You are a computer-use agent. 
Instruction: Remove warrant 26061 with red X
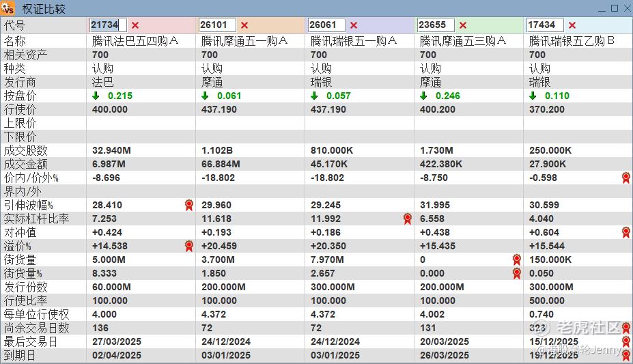[354, 25]
